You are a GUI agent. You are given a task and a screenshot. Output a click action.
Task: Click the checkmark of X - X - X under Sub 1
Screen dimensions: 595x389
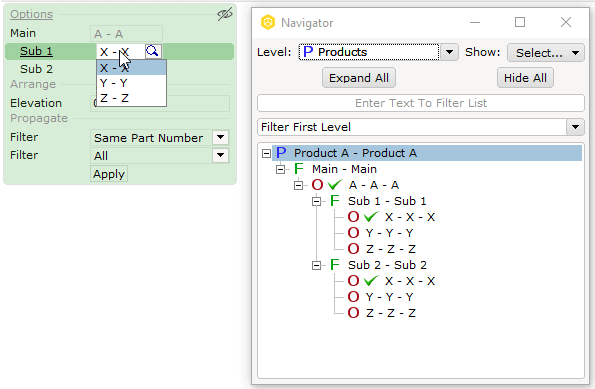click(x=371, y=217)
